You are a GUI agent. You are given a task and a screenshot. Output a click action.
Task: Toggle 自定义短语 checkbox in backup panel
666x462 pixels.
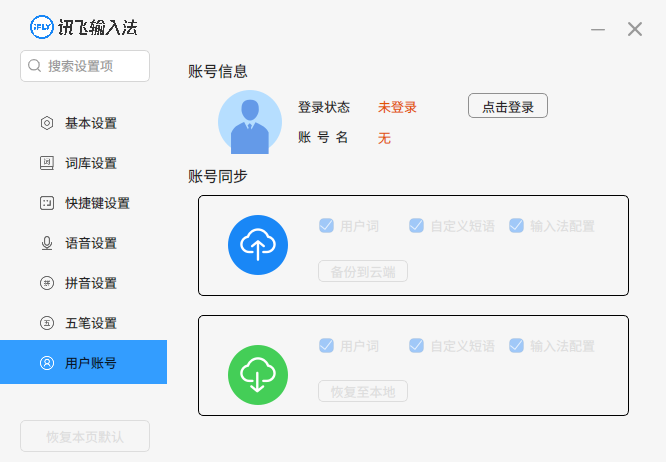416,225
